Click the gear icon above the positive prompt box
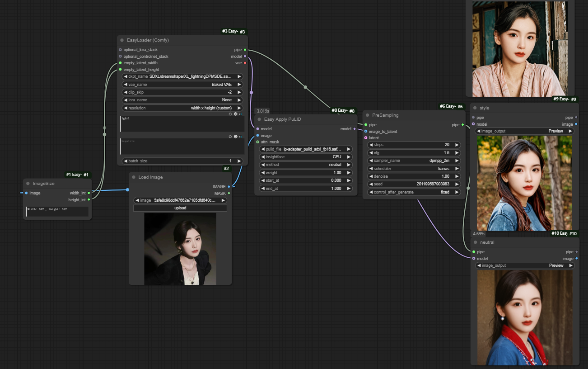588x369 pixels. point(235,114)
